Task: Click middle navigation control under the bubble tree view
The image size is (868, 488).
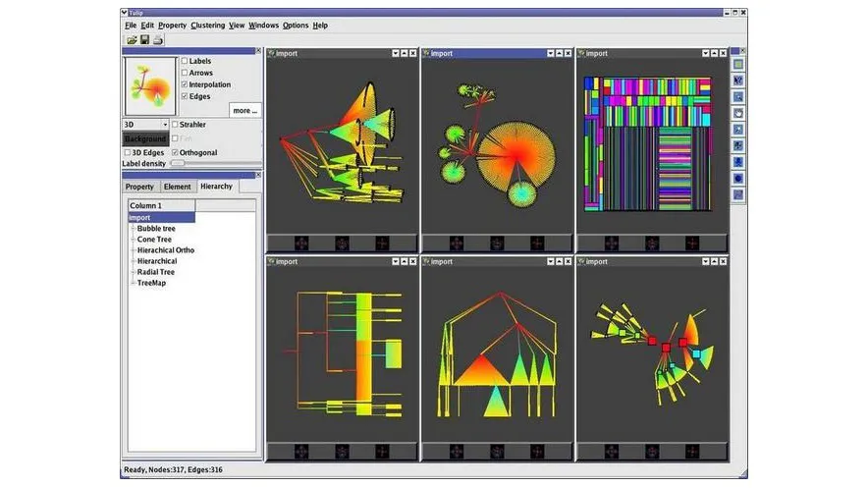Action: pyautogui.click(x=497, y=243)
